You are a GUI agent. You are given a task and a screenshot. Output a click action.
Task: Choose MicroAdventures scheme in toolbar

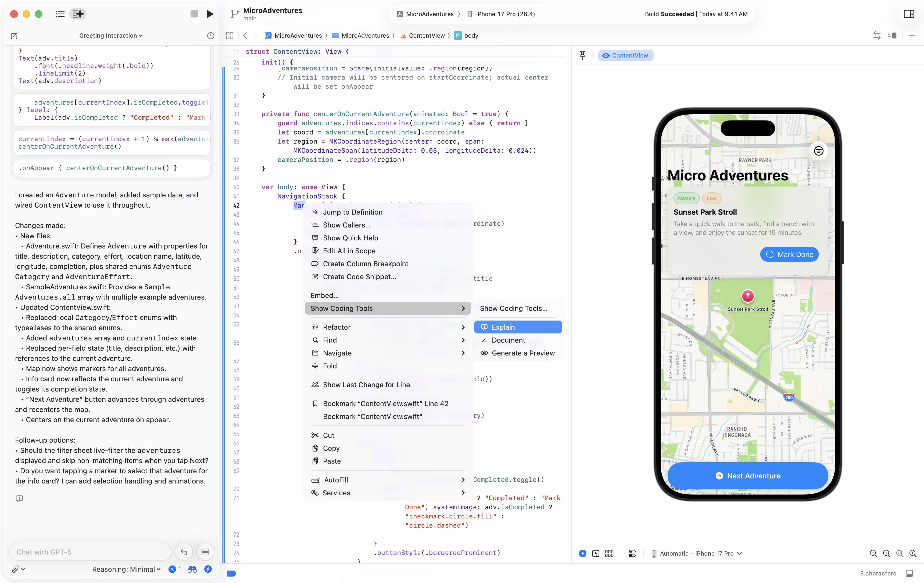coord(425,14)
